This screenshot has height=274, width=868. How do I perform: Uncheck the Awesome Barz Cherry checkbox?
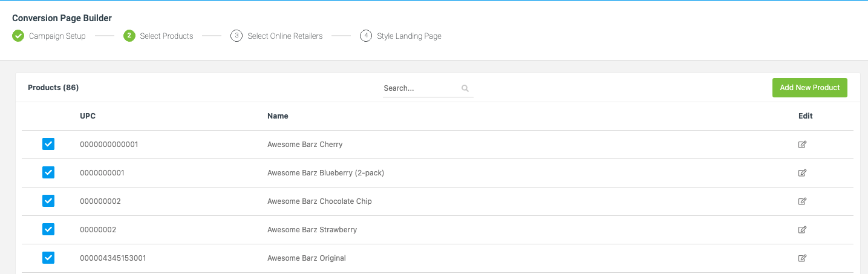[x=48, y=144]
